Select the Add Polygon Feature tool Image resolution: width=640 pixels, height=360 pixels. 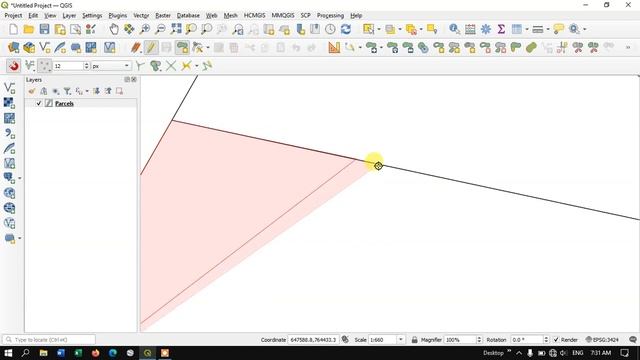[x=182, y=47]
